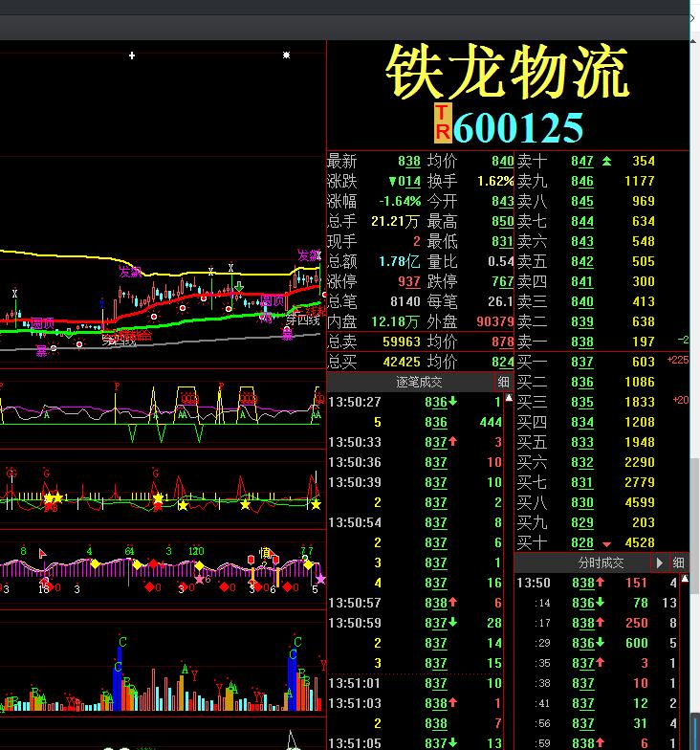Click the 跌停 price 767

[503, 281]
